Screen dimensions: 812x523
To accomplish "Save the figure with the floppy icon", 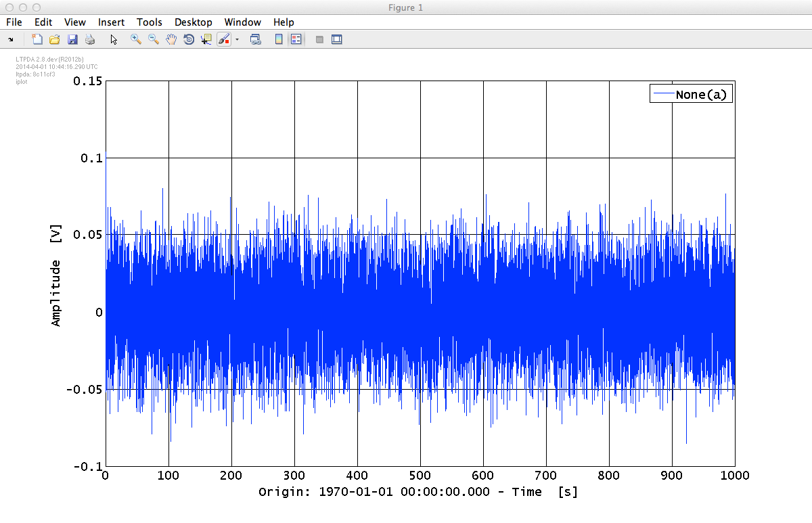I will click(72, 40).
